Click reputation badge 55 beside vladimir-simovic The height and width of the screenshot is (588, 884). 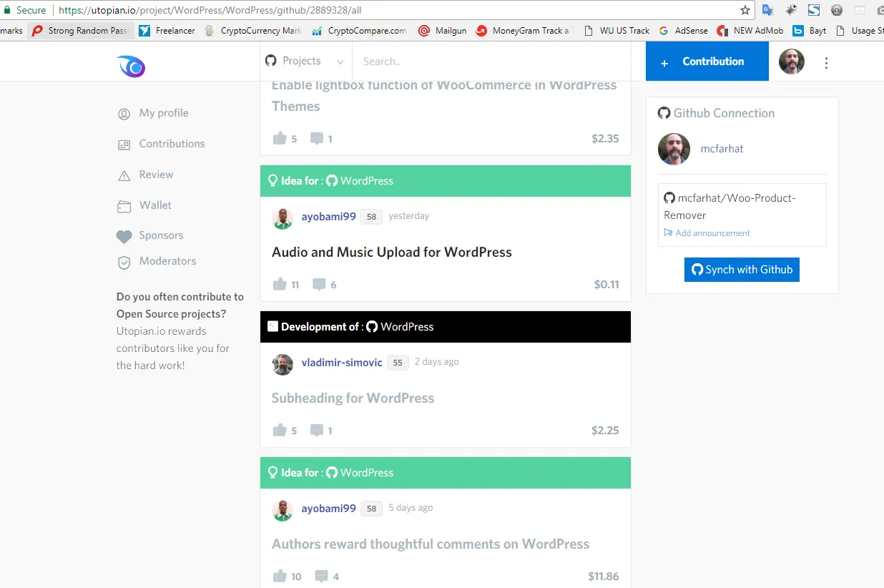[x=398, y=363]
